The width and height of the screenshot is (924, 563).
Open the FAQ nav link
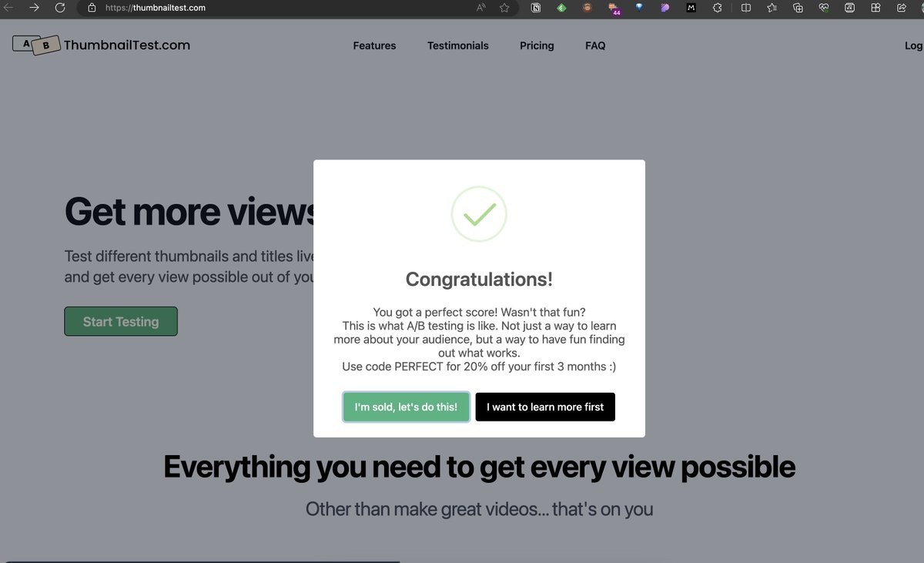[x=595, y=45]
